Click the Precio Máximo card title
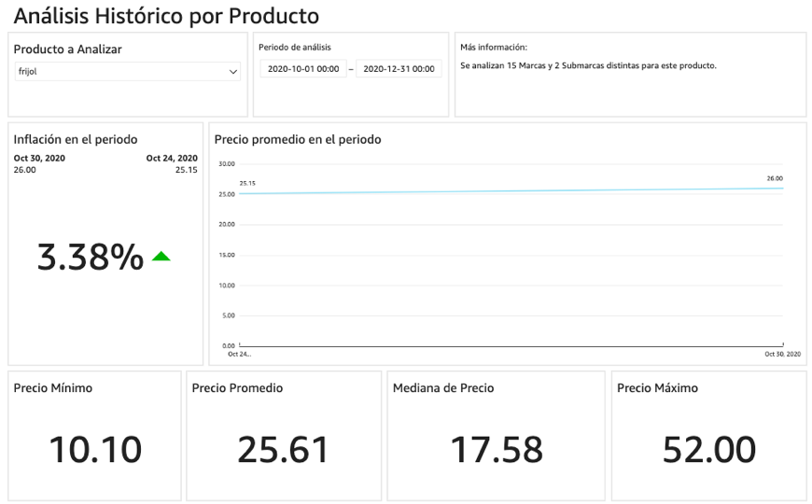The width and height of the screenshot is (812, 504). pyautogui.click(x=658, y=388)
